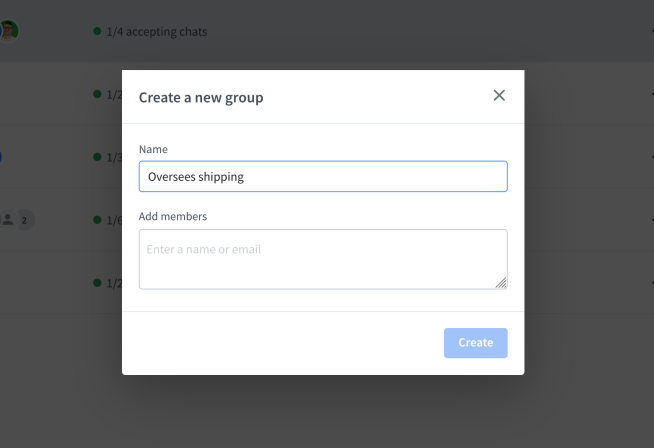Click the Name input field

tap(323, 176)
